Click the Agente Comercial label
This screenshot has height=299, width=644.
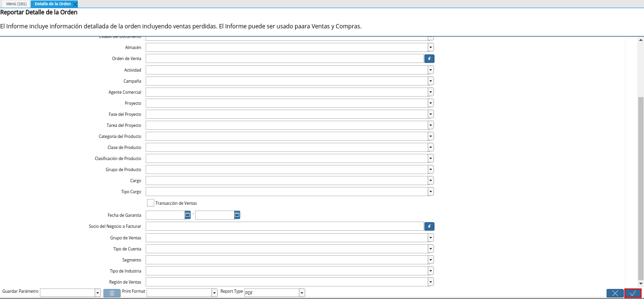coord(125,92)
